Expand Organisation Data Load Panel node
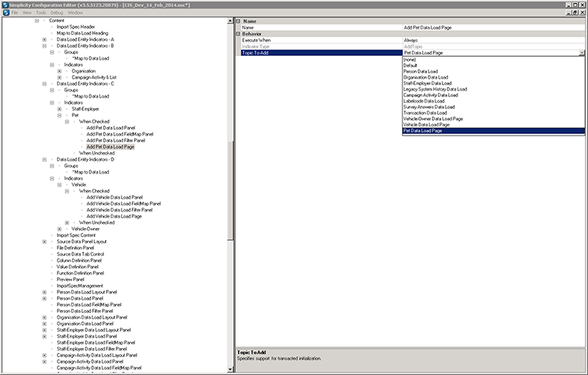The width and height of the screenshot is (588, 375). coord(44,324)
